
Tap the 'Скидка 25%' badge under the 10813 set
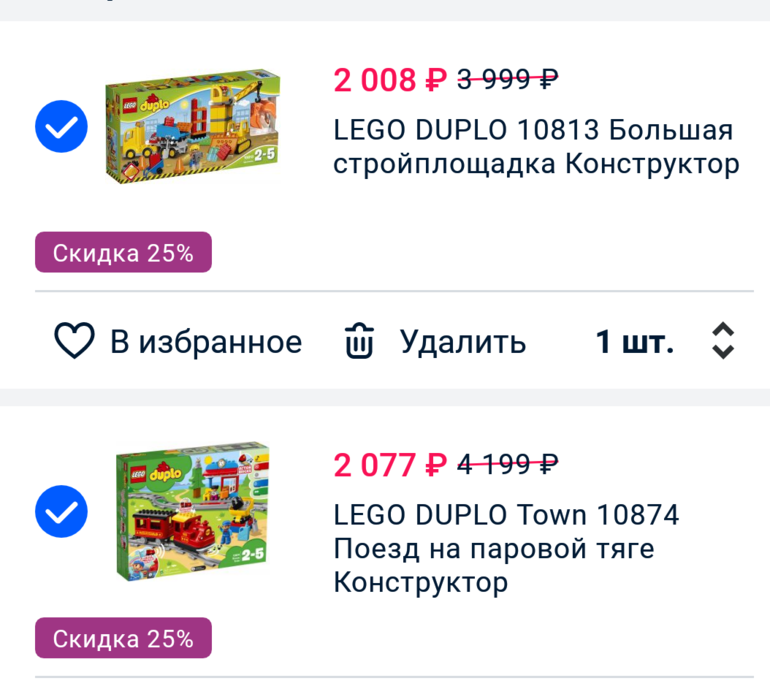pyautogui.click(x=123, y=253)
